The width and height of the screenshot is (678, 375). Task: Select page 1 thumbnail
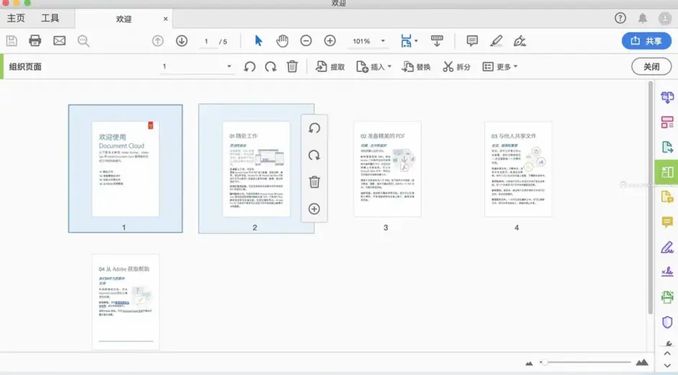click(125, 169)
